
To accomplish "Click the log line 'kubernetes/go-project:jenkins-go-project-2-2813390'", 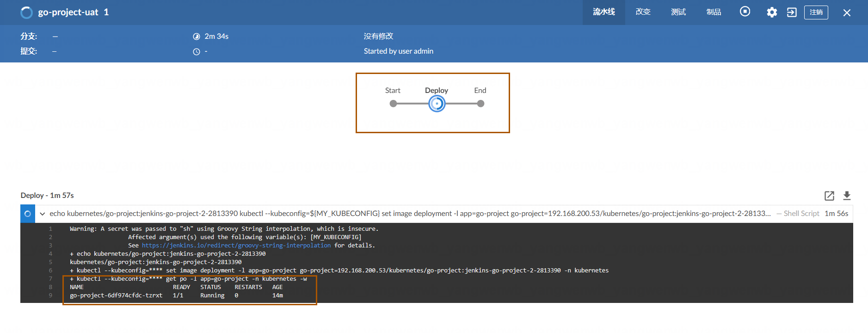I will point(156,262).
